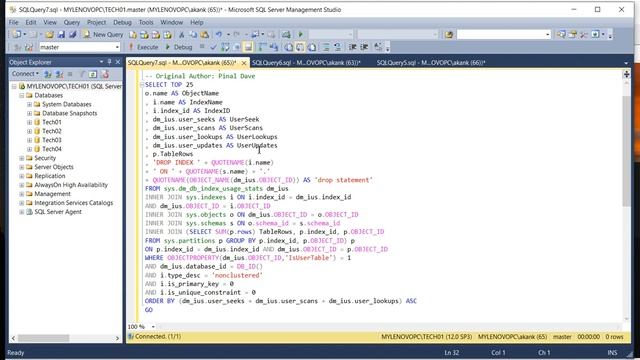
Task: Click the Undo arrow icon
Action: coord(219,35)
